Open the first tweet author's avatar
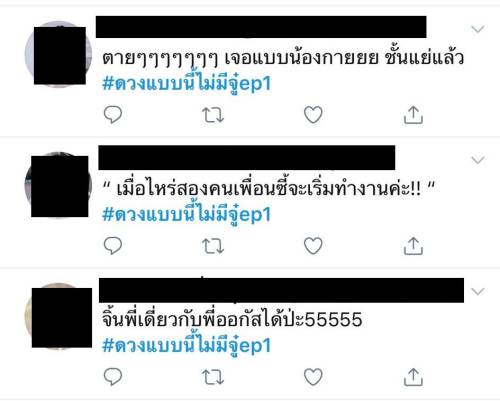This screenshot has height=401, width=500. pyautogui.click(x=59, y=54)
